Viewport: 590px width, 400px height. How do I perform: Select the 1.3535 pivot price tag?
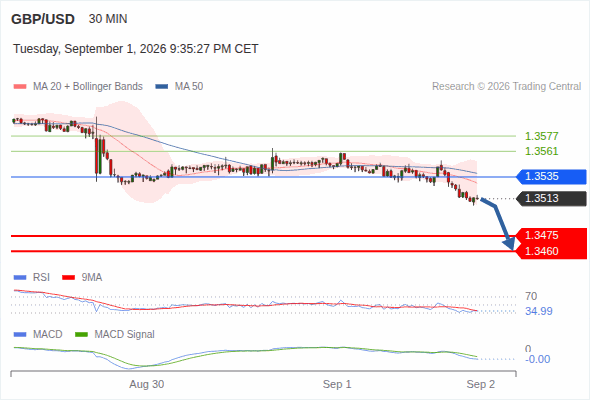551,176
